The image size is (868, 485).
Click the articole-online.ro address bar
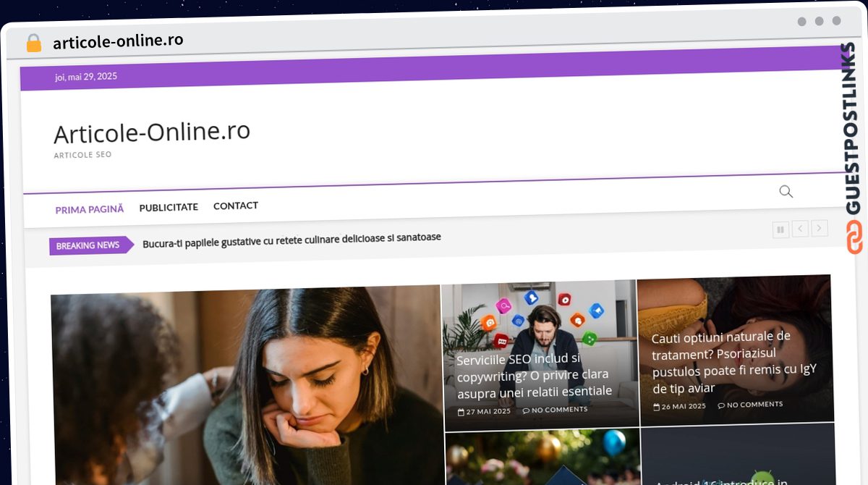point(119,40)
